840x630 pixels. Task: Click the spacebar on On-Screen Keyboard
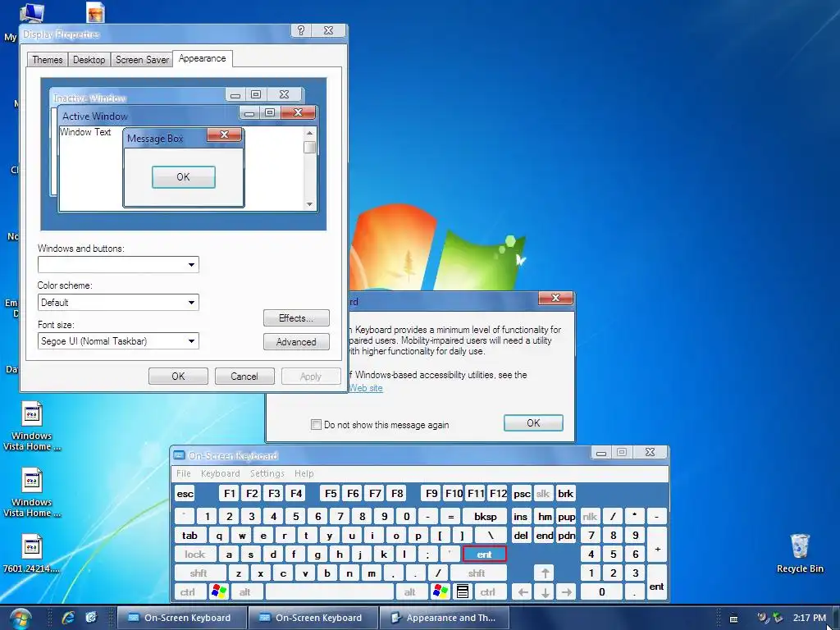tap(330, 592)
